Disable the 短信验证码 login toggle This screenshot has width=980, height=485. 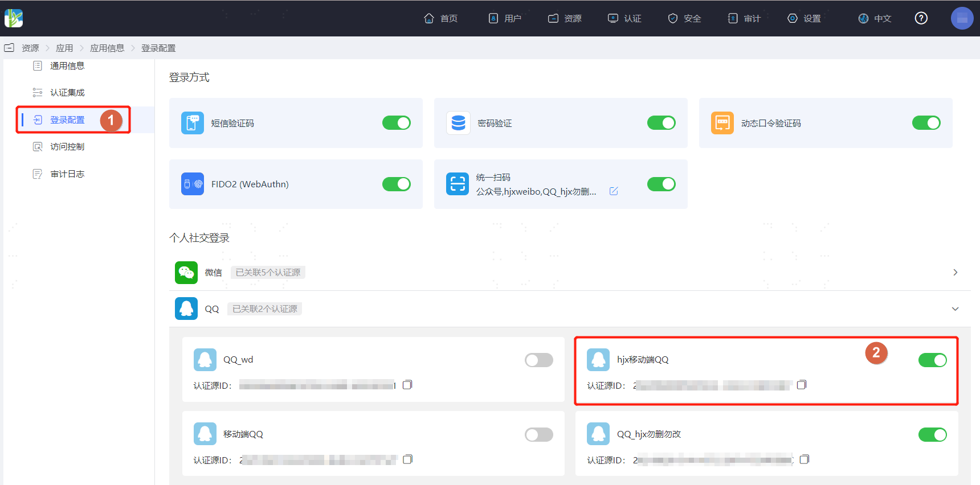click(397, 123)
